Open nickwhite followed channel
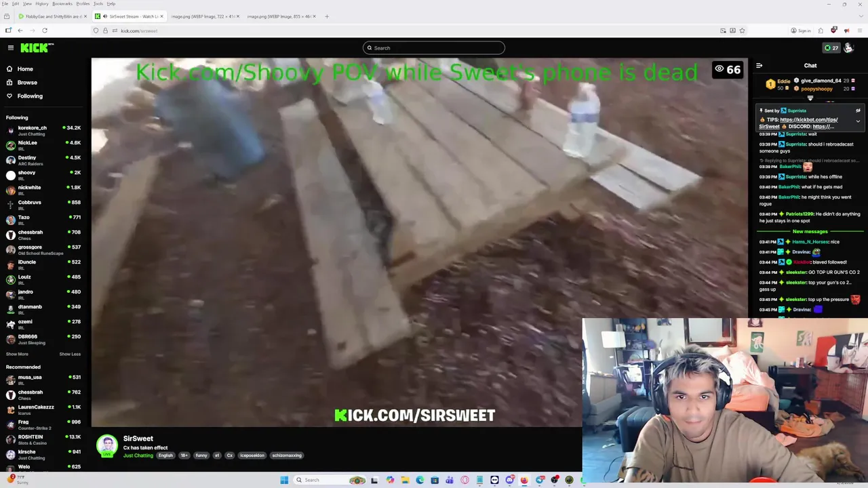 [43, 190]
